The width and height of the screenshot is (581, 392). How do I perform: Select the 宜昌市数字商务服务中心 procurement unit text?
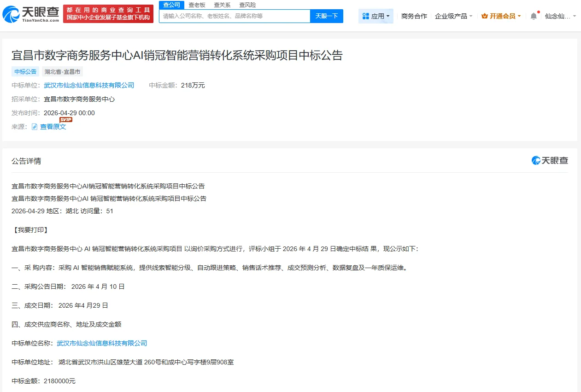tap(79, 99)
